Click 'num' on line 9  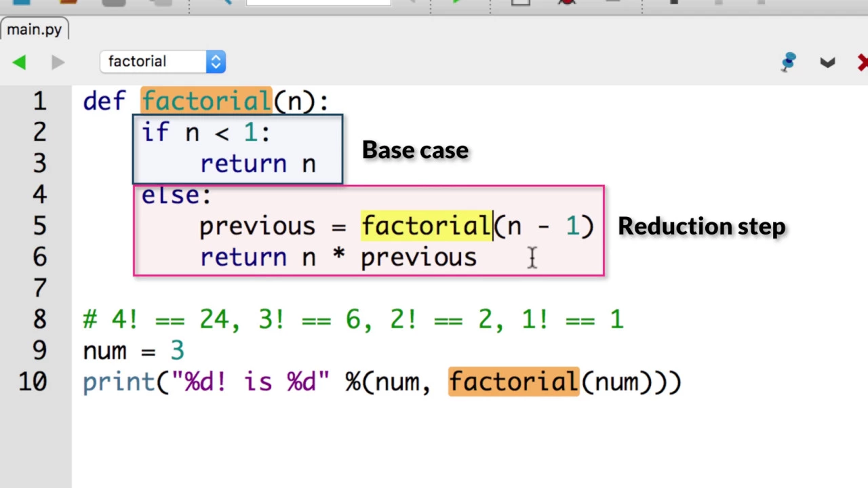point(104,351)
